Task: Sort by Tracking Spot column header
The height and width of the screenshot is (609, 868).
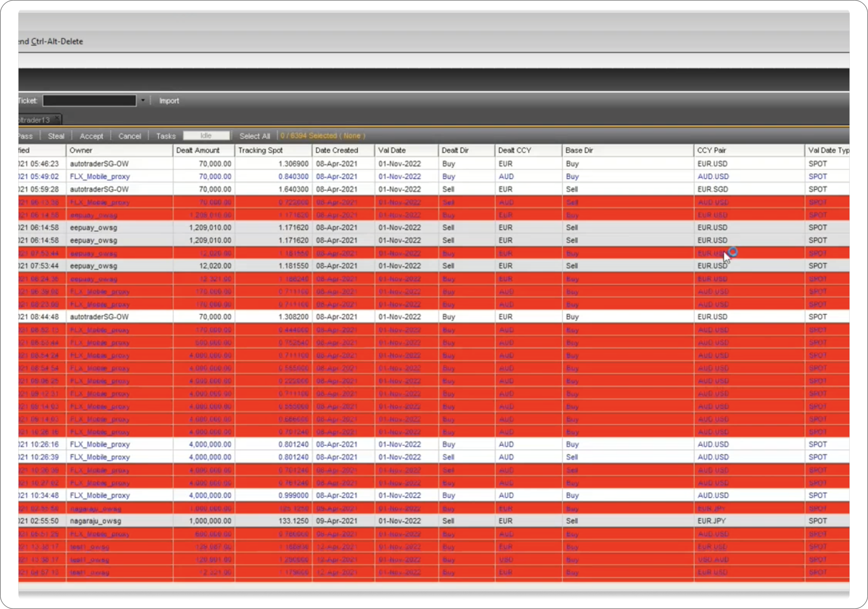Action: [260, 150]
